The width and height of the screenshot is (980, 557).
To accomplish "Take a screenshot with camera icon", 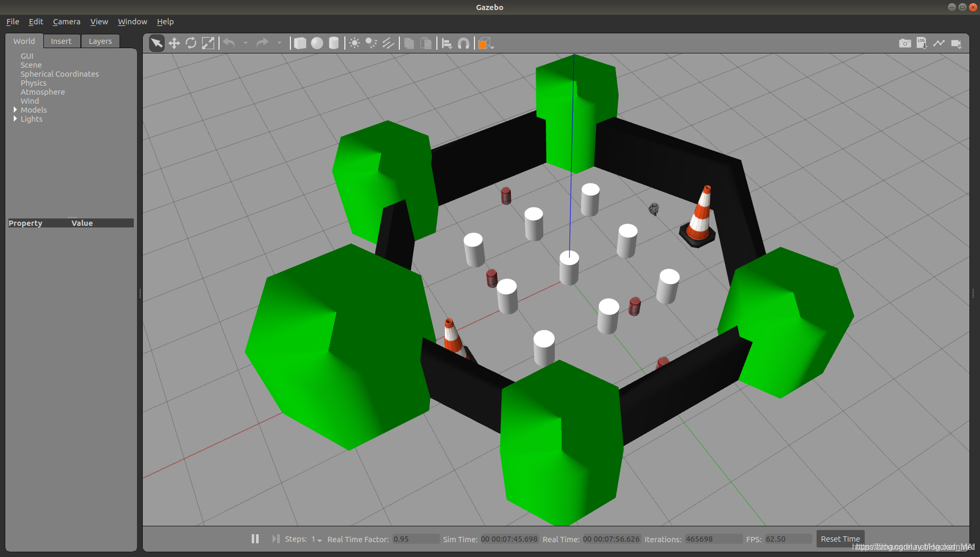I will (x=905, y=43).
